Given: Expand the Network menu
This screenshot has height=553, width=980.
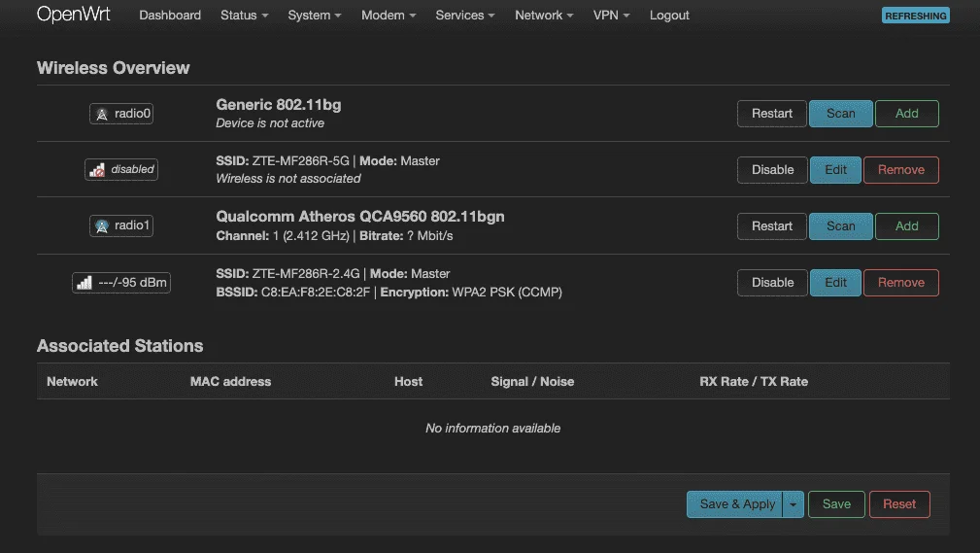Looking at the screenshot, I should (544, 15).
